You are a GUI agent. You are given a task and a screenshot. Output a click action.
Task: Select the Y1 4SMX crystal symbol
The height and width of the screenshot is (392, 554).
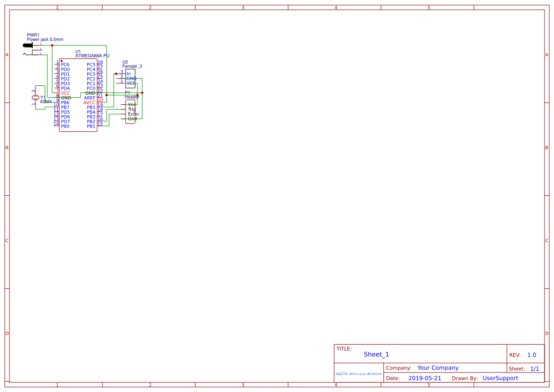36,98
